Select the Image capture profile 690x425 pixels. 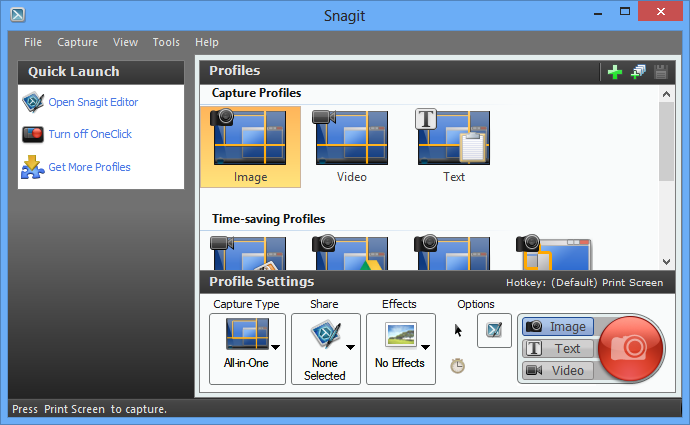pos(250,147)
